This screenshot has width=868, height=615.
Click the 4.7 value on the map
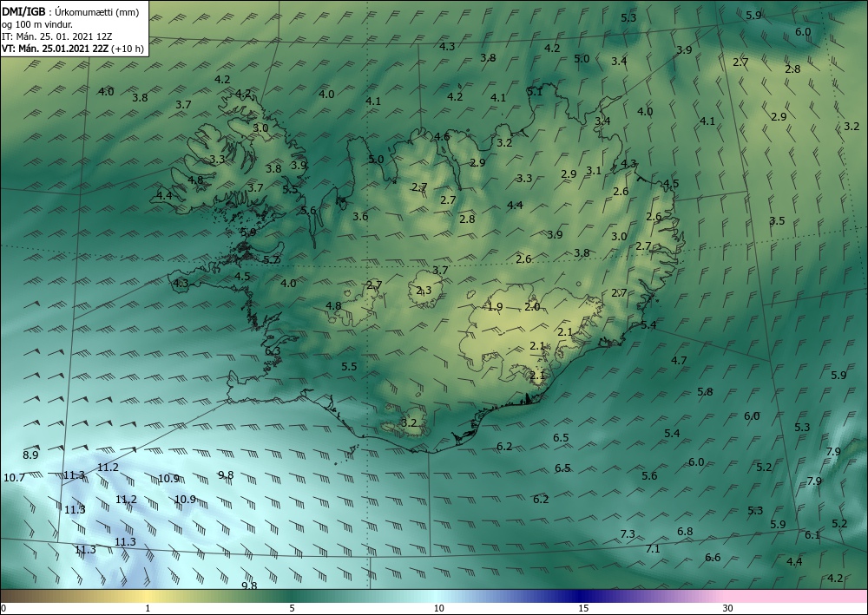point(679,361)
